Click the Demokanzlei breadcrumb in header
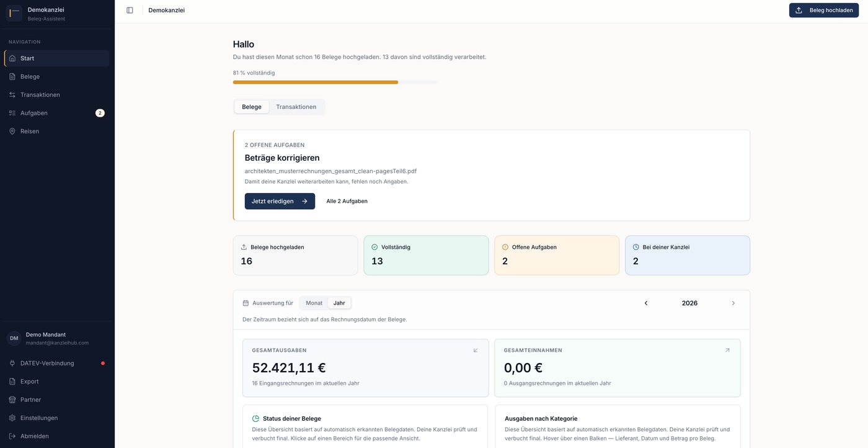This screenshot has width=868, height=448. pos(166,10)
